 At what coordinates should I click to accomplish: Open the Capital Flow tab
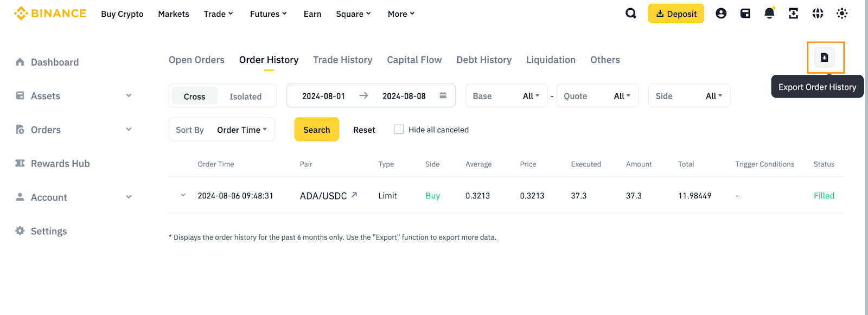tap(414, 60)
